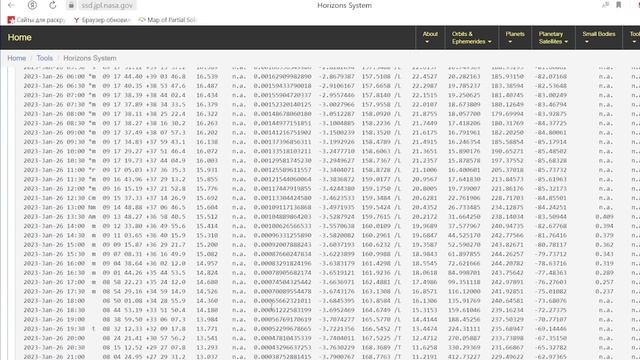Click the '2023-Jan-26 10:00' row timestamp
Viewport: 640px width, 360px height.
tap(54, 151)
